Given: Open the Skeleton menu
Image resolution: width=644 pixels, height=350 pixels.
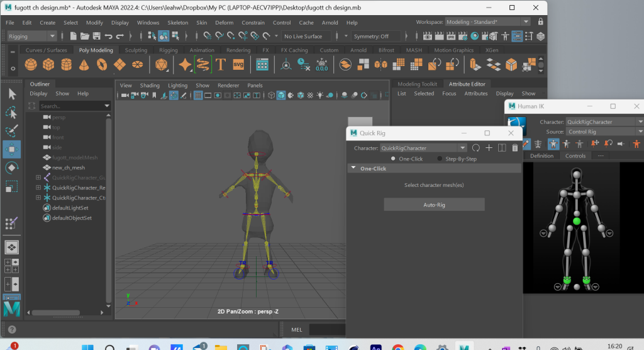Looking at the screenshot, I should (x=177, y=23).
